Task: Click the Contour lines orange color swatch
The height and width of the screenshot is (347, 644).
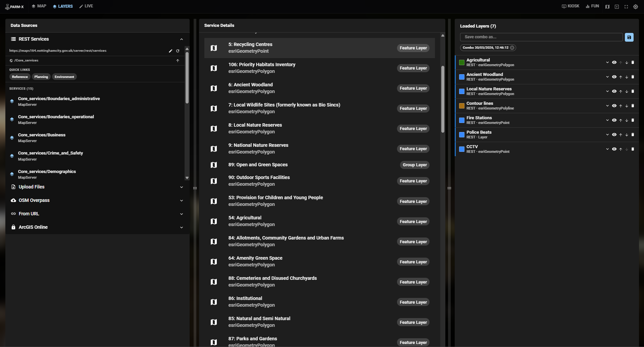Action: click(x=462, y=106)
